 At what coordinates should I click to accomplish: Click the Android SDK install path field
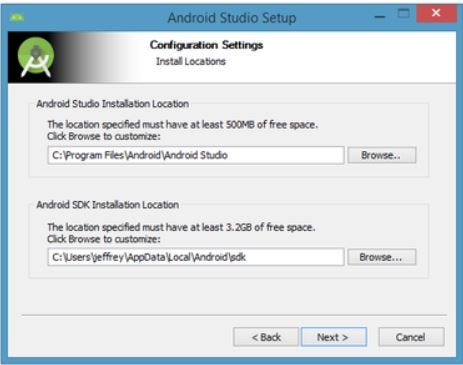tap(196, 257)
